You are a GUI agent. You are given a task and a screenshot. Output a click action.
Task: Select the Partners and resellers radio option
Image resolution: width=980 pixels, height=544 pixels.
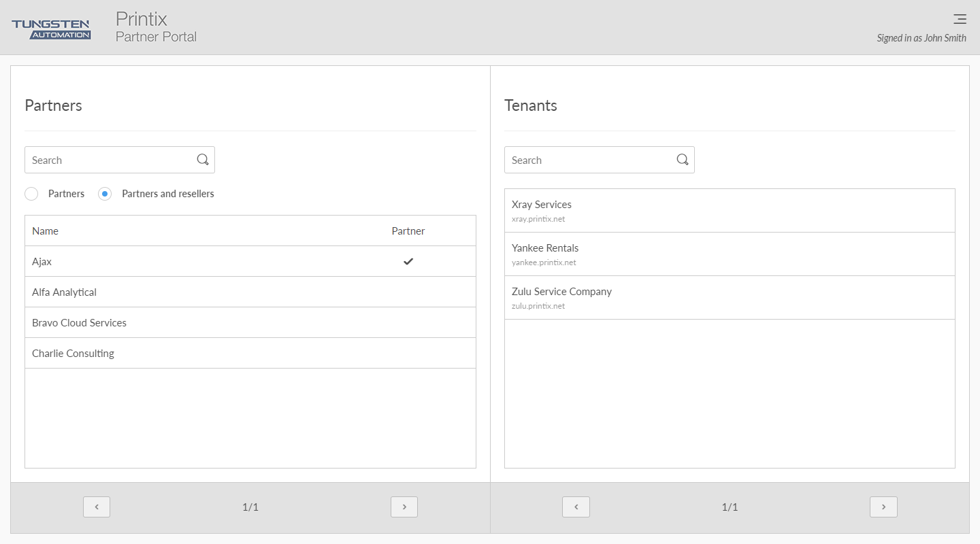point(105,194)
